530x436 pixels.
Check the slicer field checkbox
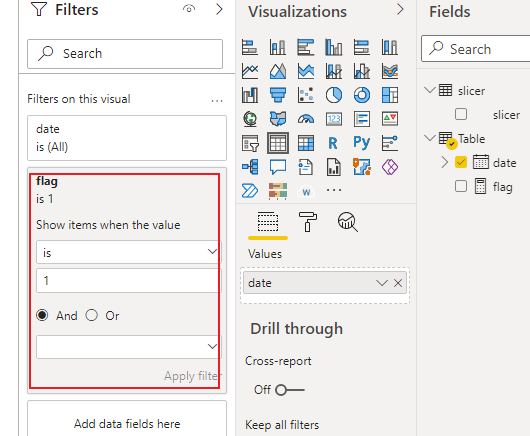(461, 114)
